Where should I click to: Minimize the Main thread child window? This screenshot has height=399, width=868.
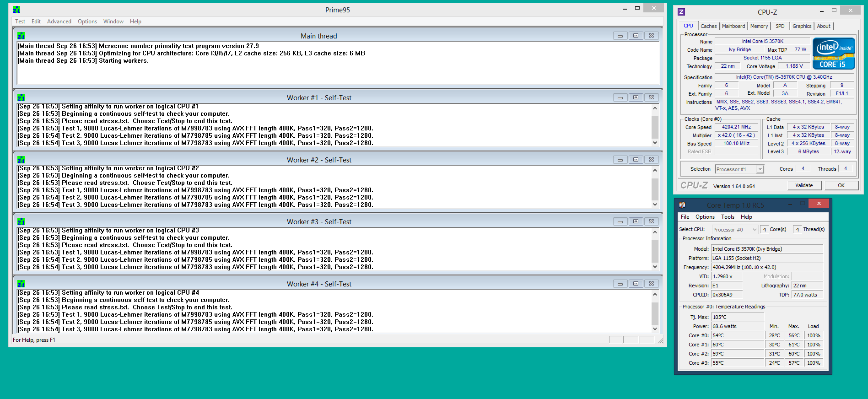pos(620,36)
